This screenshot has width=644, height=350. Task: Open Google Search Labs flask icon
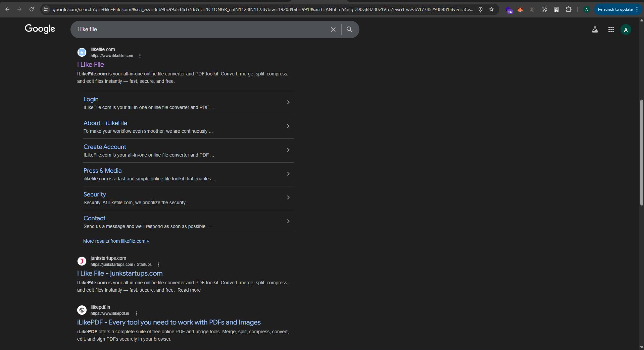[595, 30]
